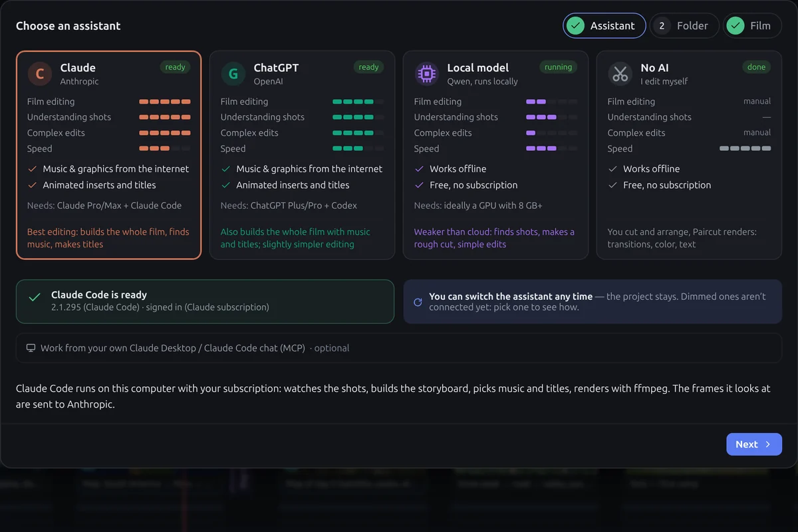Click the Qwen, runs locally subtitle
Image resolution: width=798 pixels, height=532 pixels.
[482, 81]
